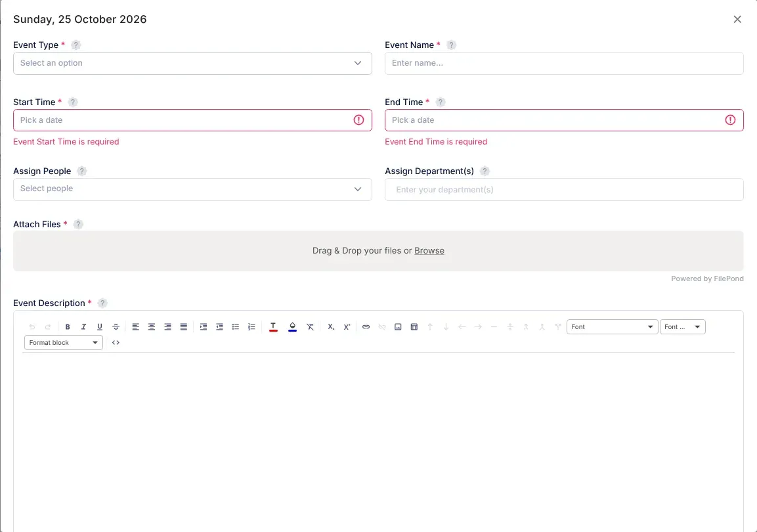Show help for Assign People
This screenshot has width=757, height=532.
click(82, 171)
